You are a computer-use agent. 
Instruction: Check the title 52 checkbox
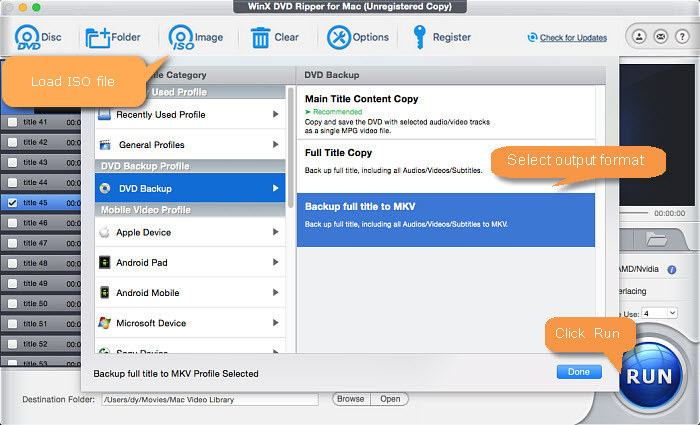[12, 344]
